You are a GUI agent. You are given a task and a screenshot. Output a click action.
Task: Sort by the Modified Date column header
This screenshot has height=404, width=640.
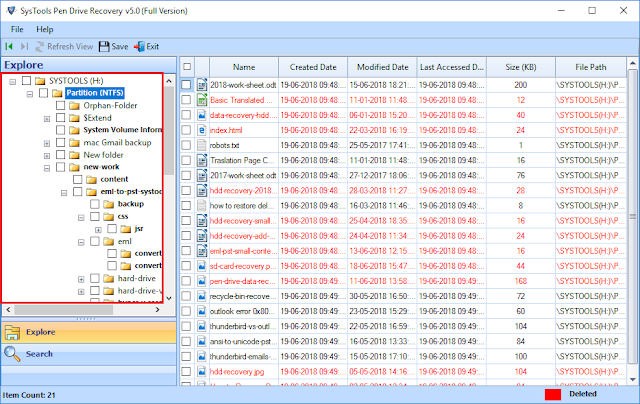pyautogui.click(x=382, y=67)
